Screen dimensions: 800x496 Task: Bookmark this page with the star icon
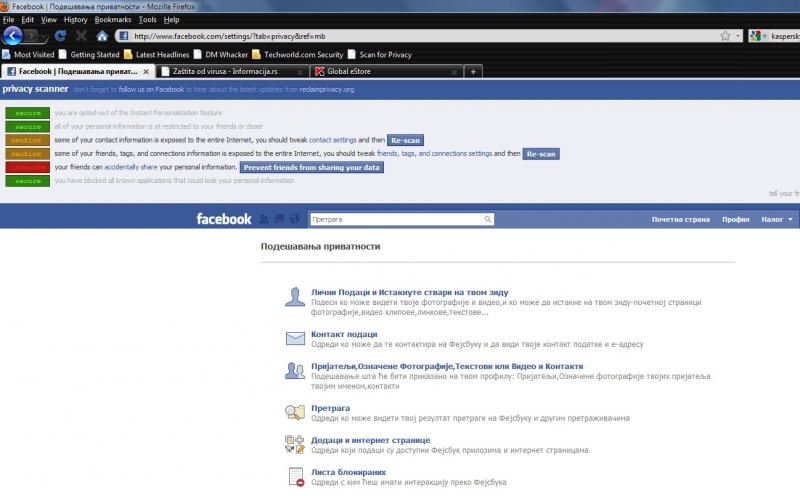pos(725,36)
